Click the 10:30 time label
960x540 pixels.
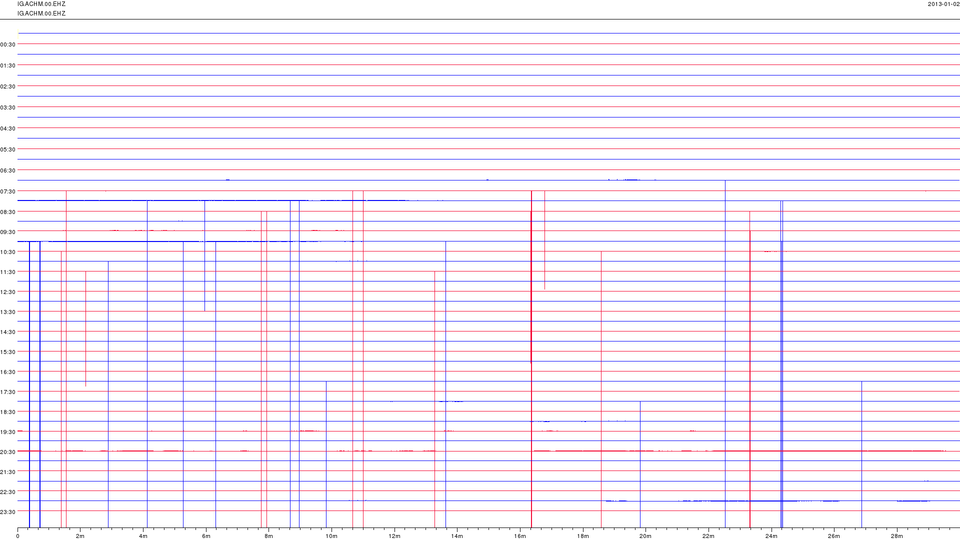point(7,252)
